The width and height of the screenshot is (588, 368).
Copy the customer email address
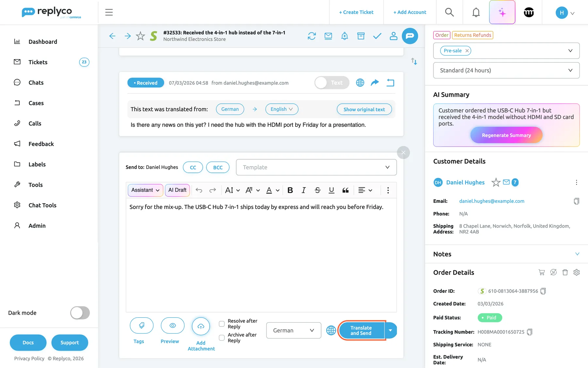(576, 201)
